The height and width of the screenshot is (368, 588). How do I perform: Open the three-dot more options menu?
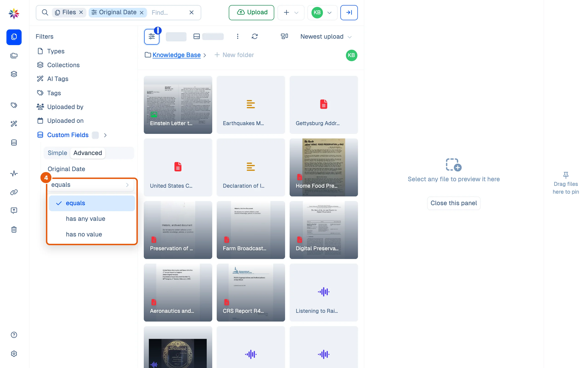[238, 37]
